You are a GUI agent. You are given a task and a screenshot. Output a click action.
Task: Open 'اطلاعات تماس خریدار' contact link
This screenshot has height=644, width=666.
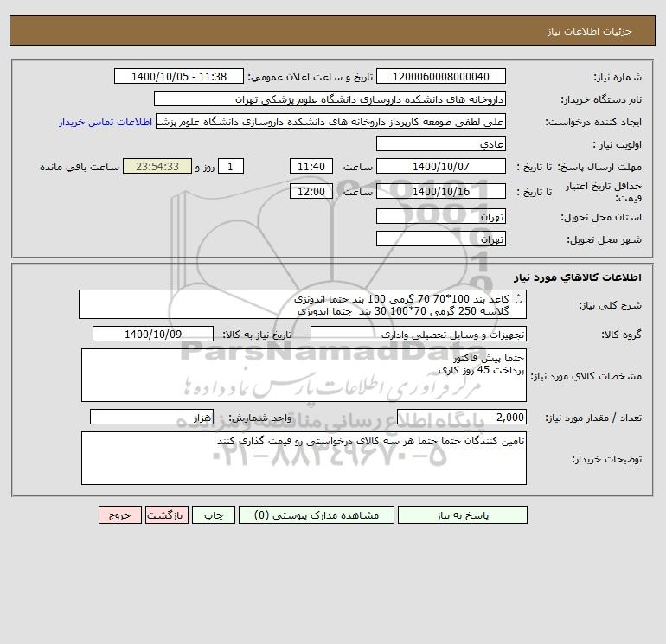[x=106, y=122]
